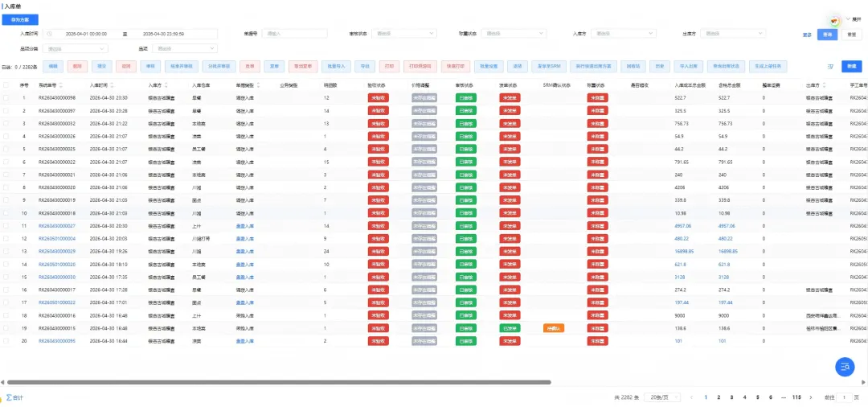Image resolution: width=868 pixels, height=407 pixels.
Task: Select the checkbox on row 11
Action: [x=6, y=225]
